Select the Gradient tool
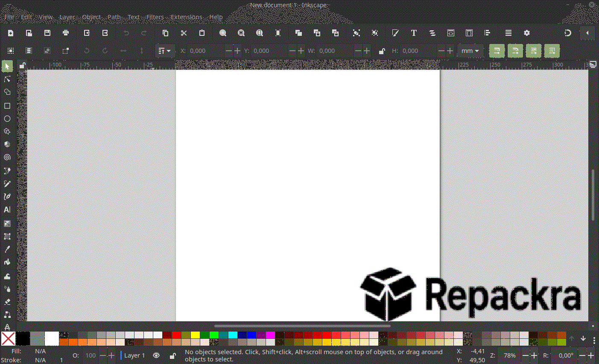This screenshot has width=599, height=364. click(7, 223)
